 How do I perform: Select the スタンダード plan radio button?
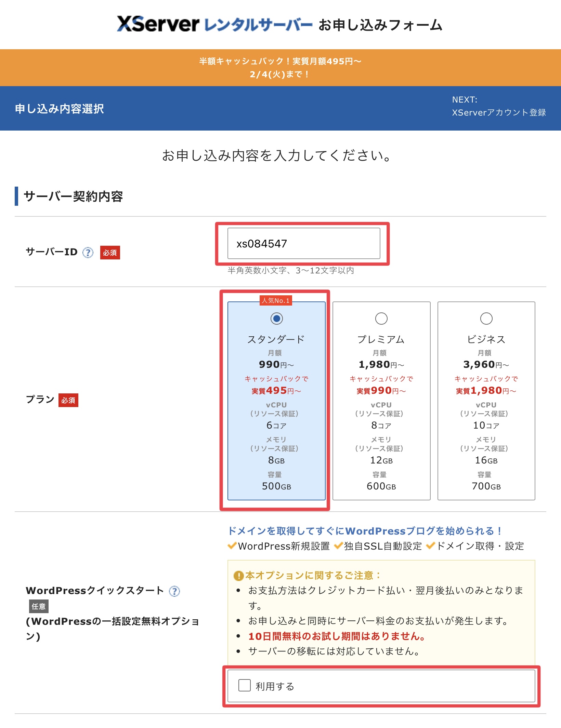[x=276, y=319]
